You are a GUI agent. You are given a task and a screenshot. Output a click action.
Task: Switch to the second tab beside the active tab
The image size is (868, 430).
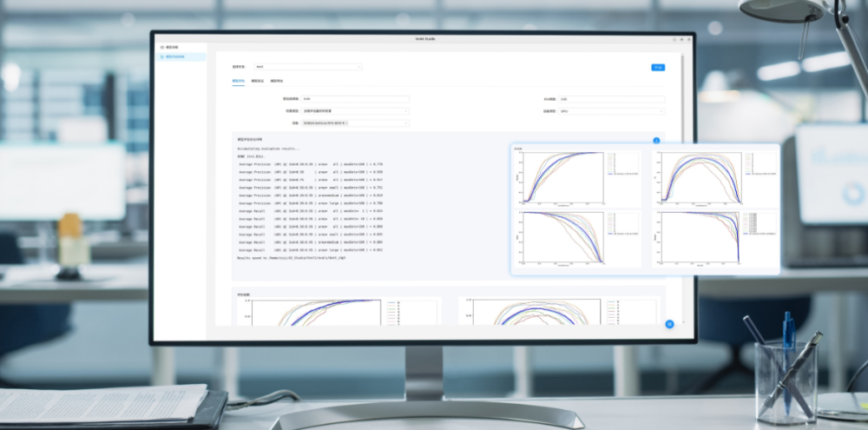click(257, 81)
